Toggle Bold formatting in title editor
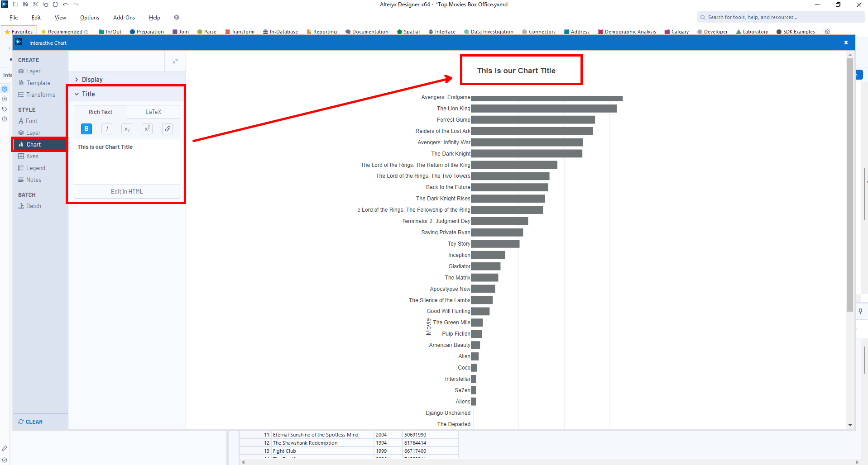 [x=86, y=129]
